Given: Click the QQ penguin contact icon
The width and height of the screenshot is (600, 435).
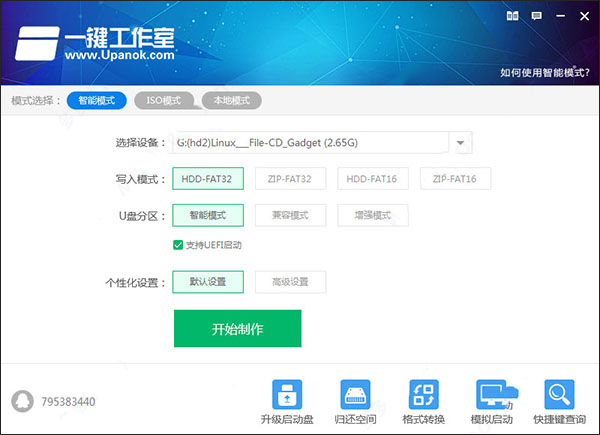Looking at the screenshot, I should [23, 401].
